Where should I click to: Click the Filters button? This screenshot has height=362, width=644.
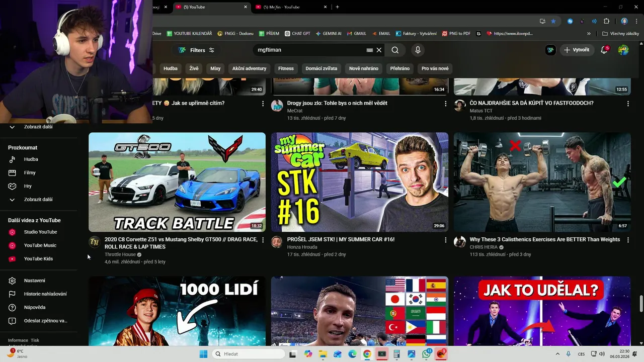click(196, 50)
